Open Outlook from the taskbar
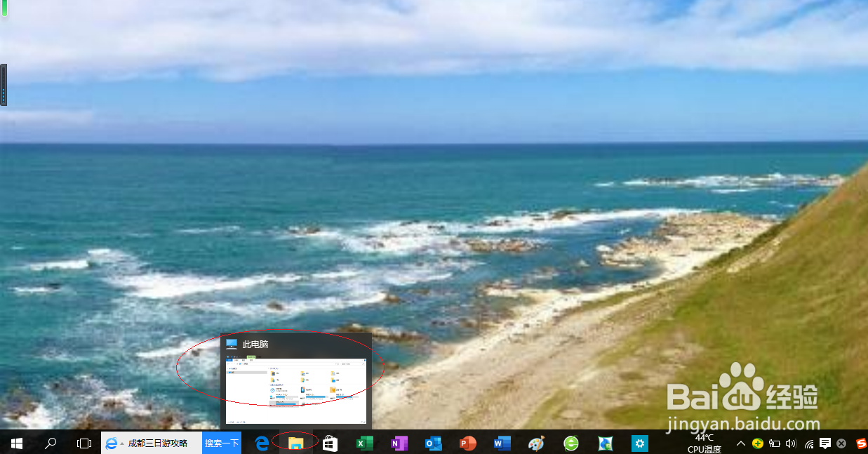This screenshot has width=868, height=454. coord(432,443)
